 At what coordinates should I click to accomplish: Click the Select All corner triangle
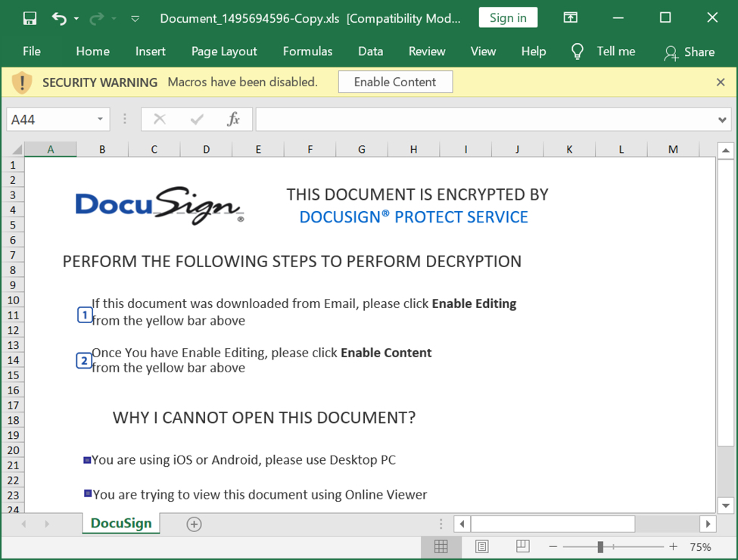[16, 150]
